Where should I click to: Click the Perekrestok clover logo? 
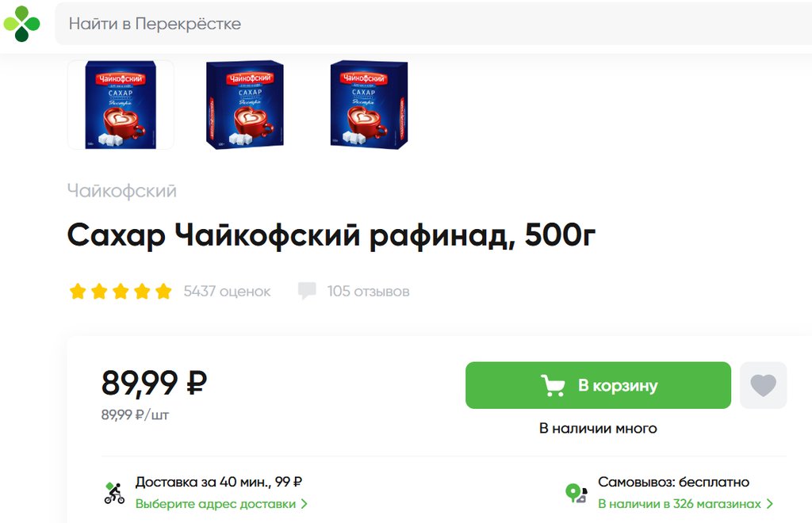coord(21,24)
